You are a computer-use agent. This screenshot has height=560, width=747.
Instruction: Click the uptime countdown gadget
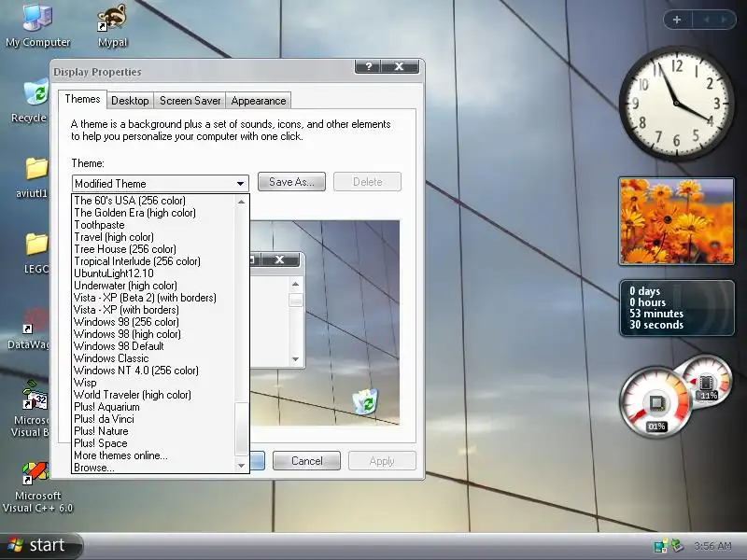(676, 308)
